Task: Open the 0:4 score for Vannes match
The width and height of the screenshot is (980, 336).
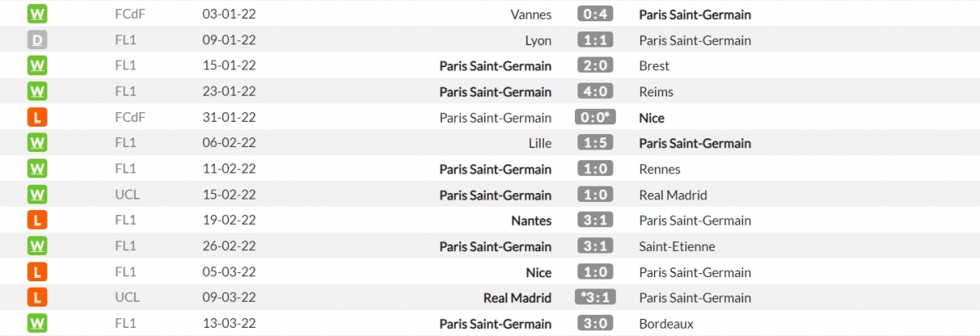Action: [595, 14]
